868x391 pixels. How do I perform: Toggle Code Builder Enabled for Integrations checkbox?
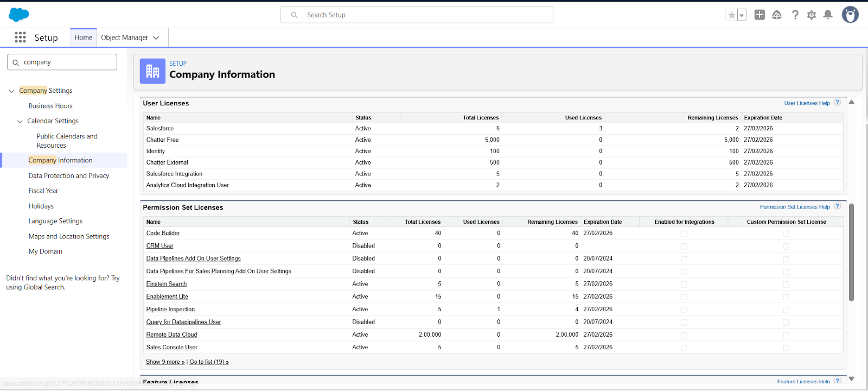point(684,234)
